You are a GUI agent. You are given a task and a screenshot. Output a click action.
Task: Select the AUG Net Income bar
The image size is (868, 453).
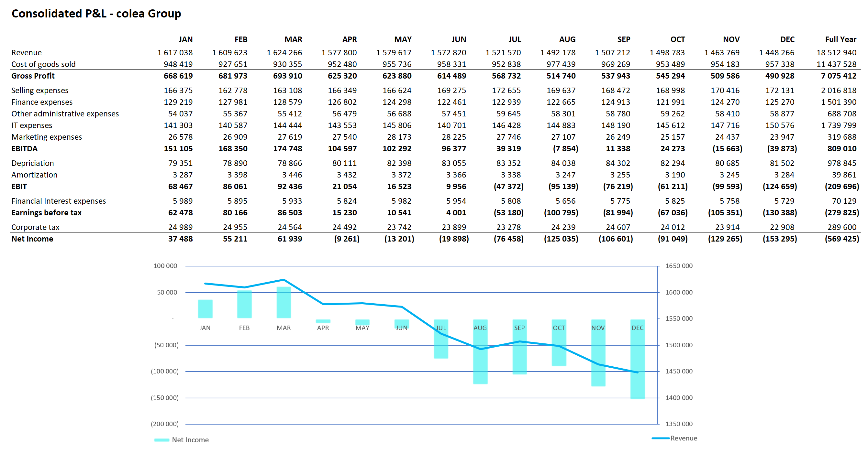(x=480, y=351)
